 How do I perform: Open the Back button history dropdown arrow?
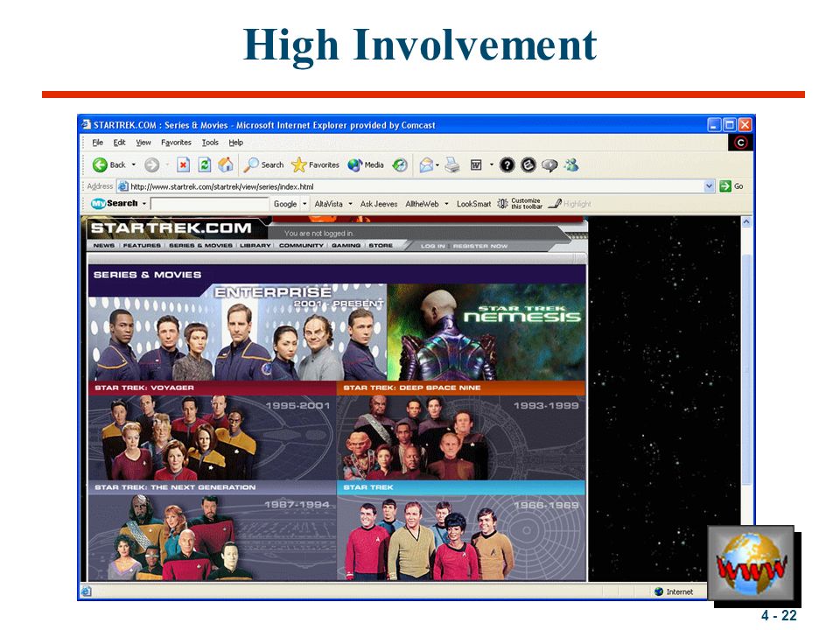(133, 165)
